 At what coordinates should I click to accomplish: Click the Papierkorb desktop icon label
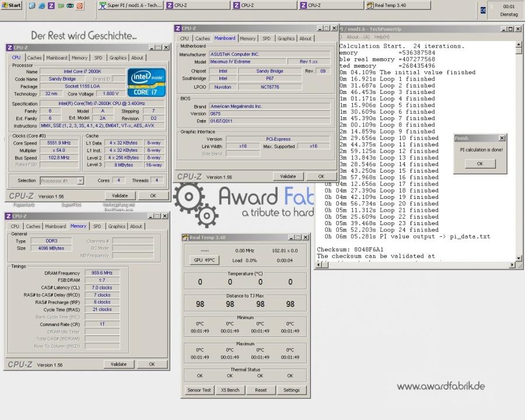(x=24, y=205)
